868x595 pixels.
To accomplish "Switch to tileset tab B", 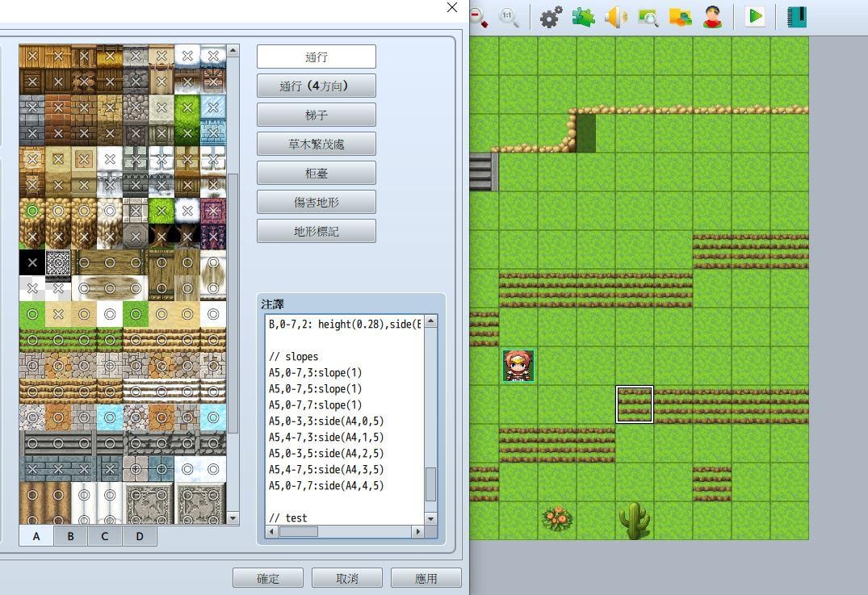I will tap(70, 535).
